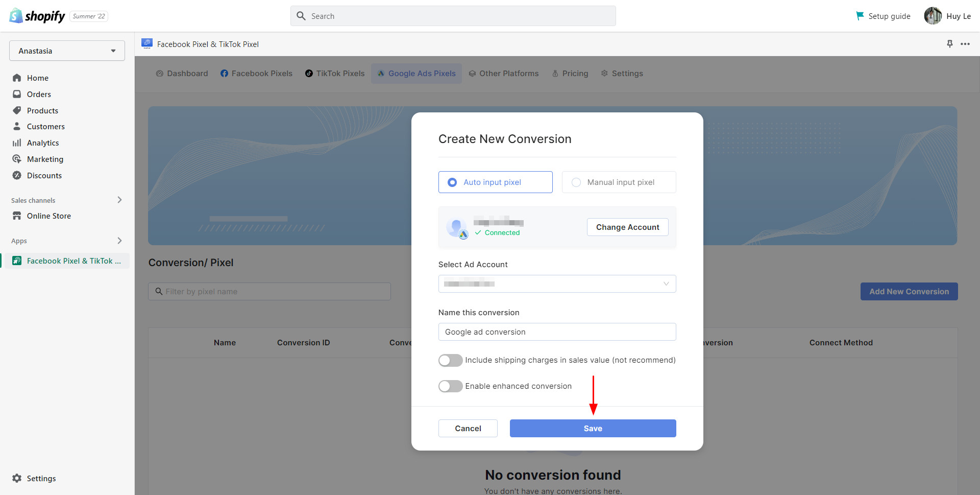Click the Connect Method column header

pyautogui.click(x=841, y=342)
